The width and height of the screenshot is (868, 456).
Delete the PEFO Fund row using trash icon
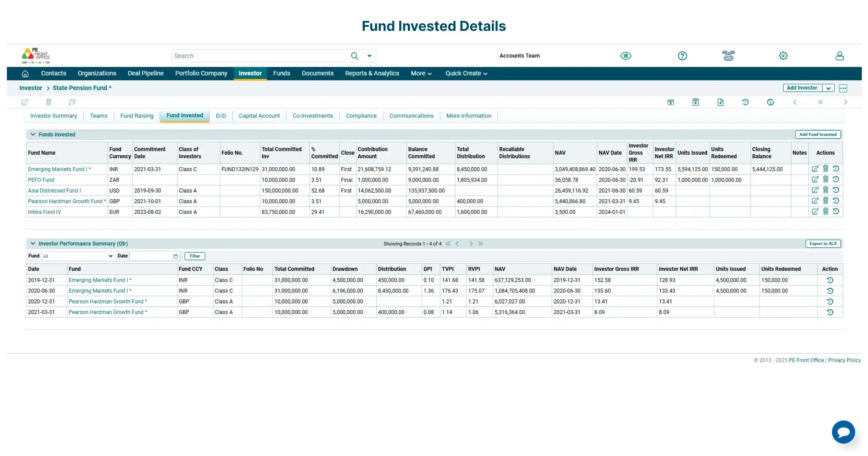[x=825, y=179]
